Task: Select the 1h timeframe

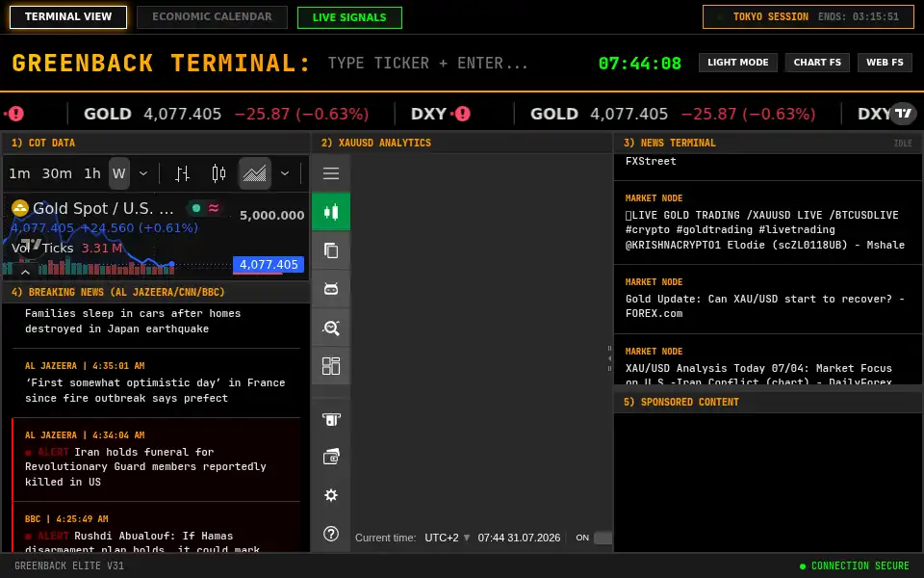Action: [92, 173]
